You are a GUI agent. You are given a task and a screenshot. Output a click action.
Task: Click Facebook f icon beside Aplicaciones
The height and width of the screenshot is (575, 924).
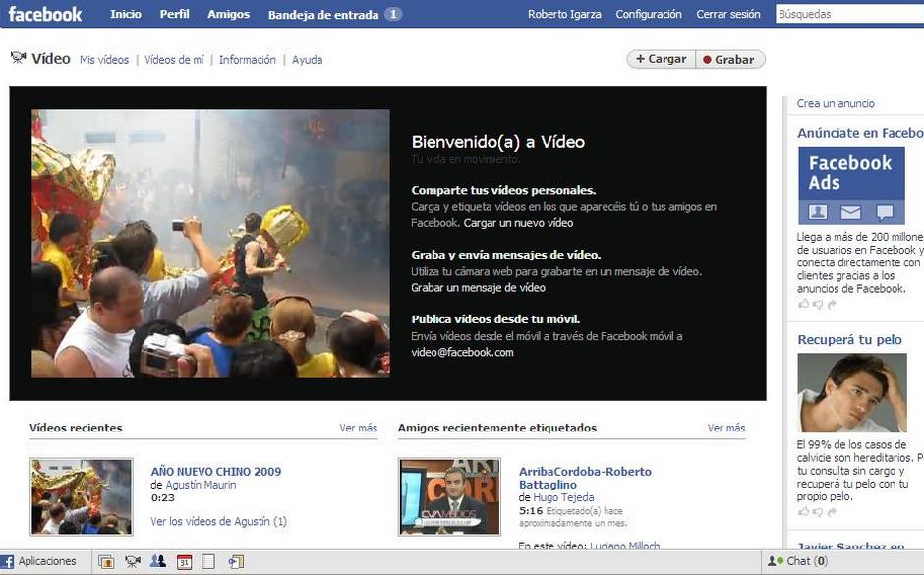[x=7, y=561]
